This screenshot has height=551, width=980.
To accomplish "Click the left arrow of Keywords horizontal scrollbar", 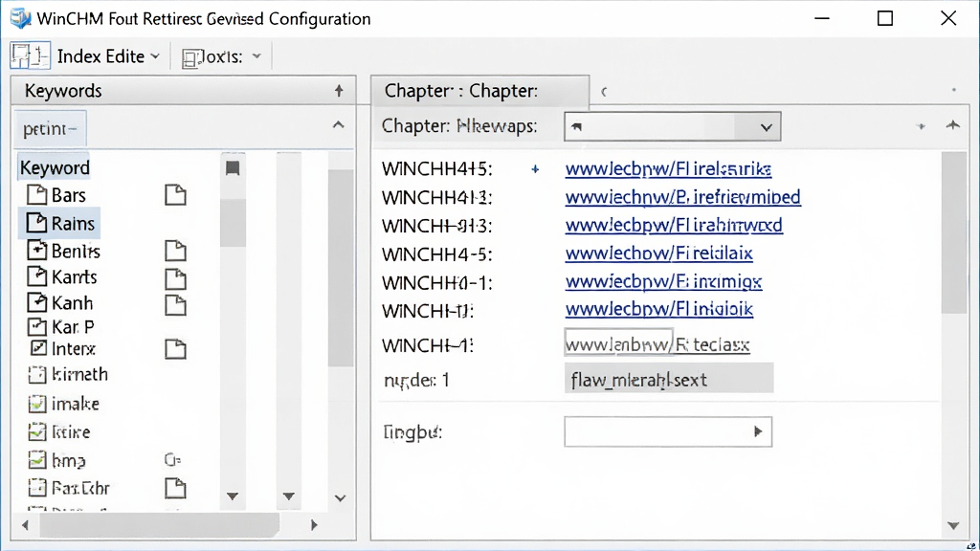I will point(25,525).
